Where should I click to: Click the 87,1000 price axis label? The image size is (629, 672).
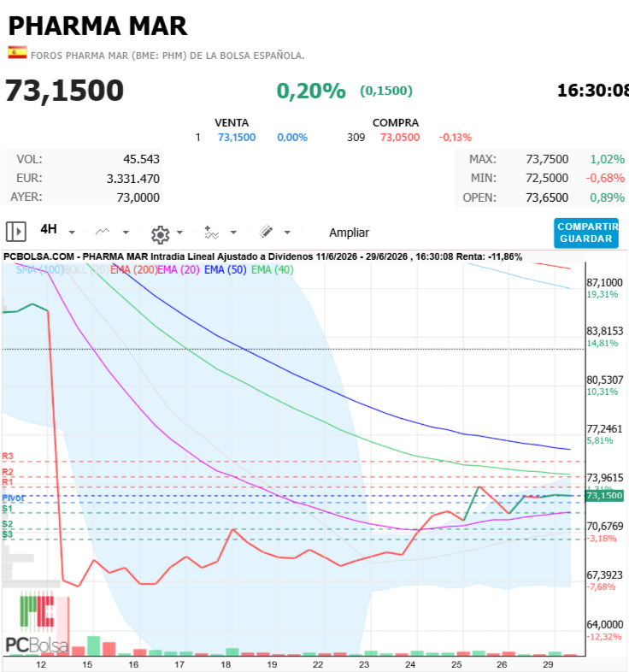[604, 283]
